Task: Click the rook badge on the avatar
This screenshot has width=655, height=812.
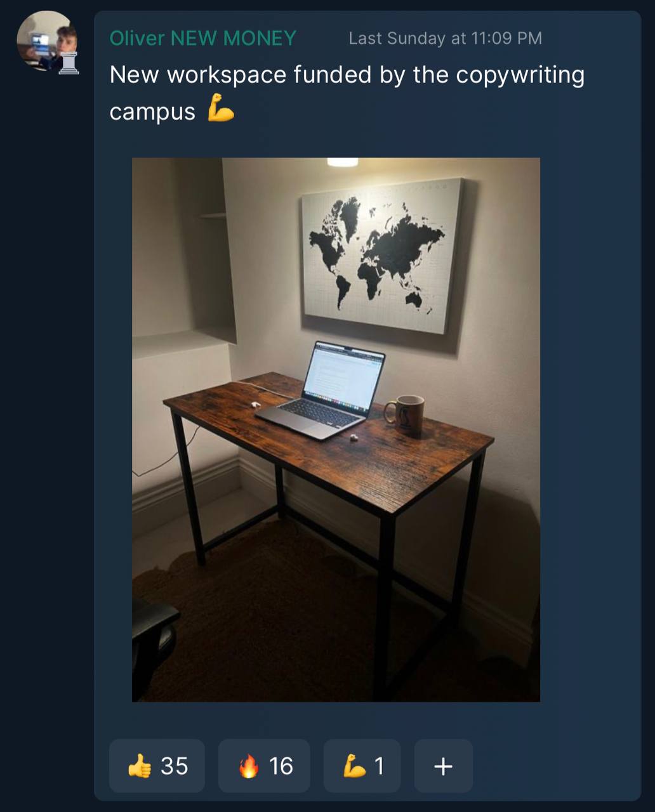Action: tap(69, 63)
